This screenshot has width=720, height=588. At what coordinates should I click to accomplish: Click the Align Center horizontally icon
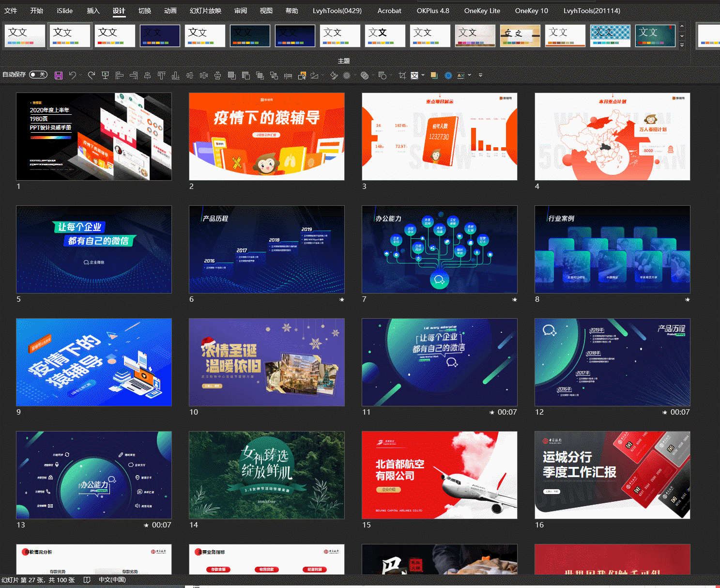[148, 75]
